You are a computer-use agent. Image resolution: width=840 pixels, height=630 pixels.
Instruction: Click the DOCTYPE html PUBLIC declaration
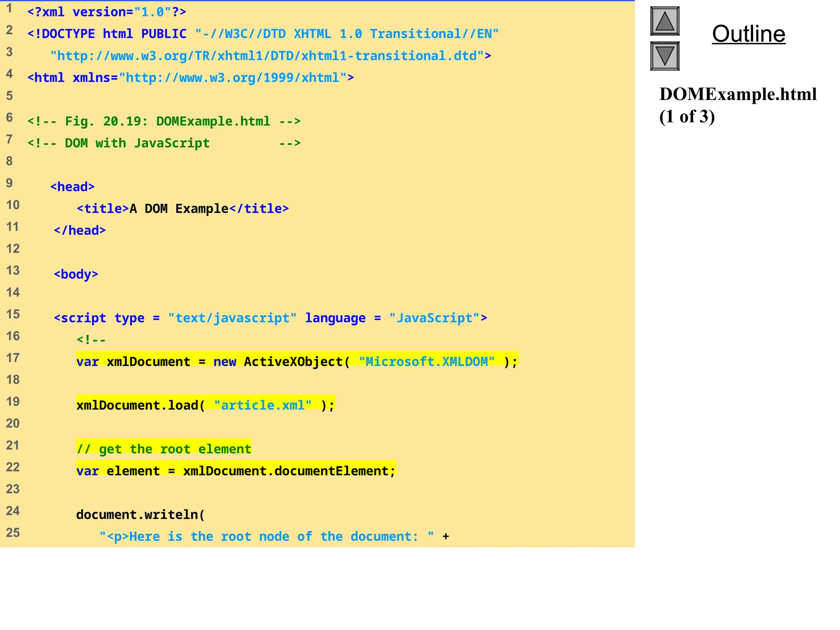(263, 34)
